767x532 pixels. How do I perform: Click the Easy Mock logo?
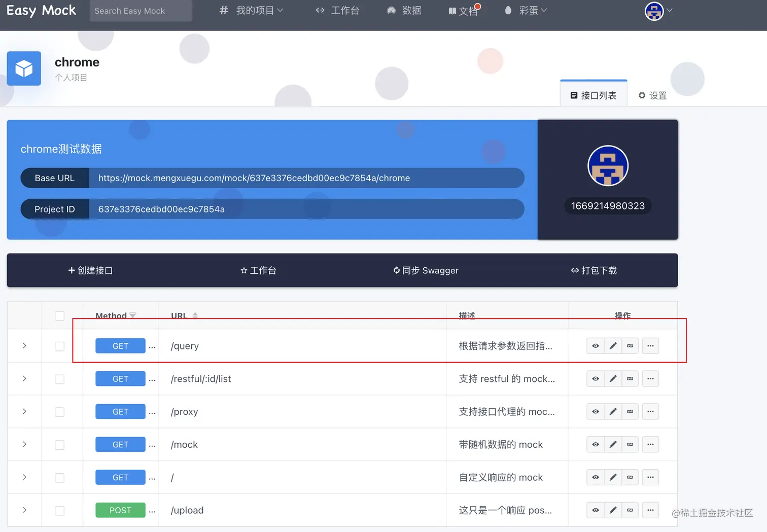point(41,11)
